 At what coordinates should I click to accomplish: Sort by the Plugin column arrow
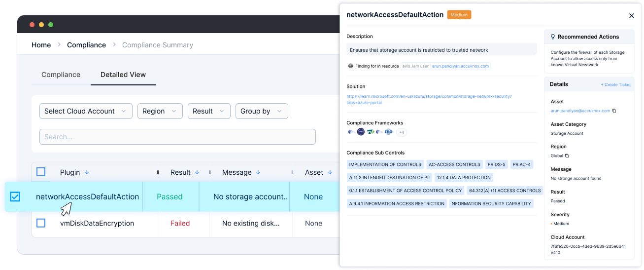click(87, 172)
